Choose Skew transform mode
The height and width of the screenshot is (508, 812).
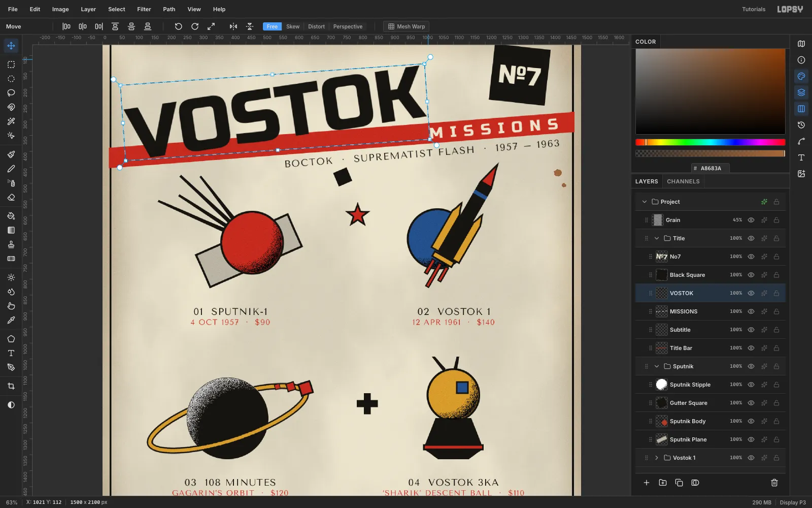[293, 26]
